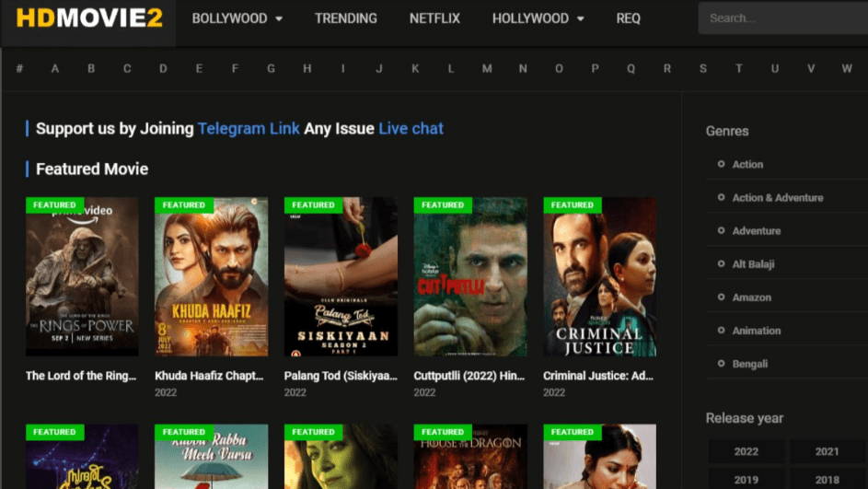Filter titles by letter G
The image size is (868, 489).
click(271, 69)
